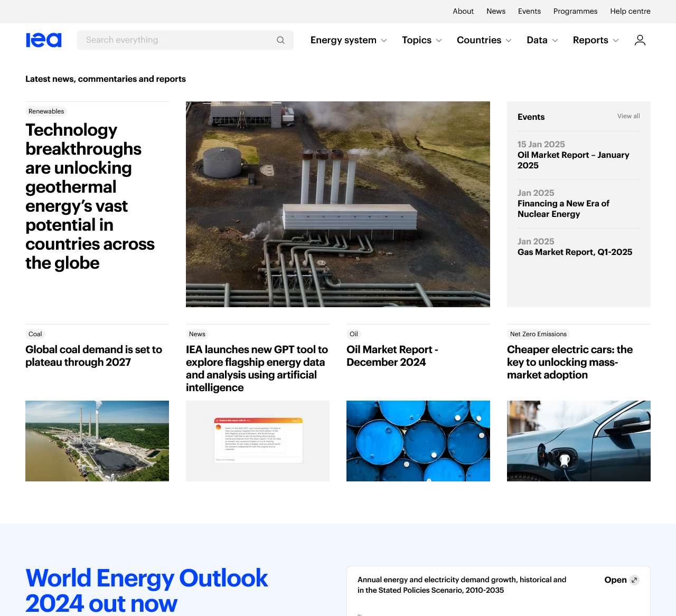The height and width of the screenshot is (616, 676).
Task: Click the Renewables category tag
Action: pyautogui.click(x=46, y=111)
